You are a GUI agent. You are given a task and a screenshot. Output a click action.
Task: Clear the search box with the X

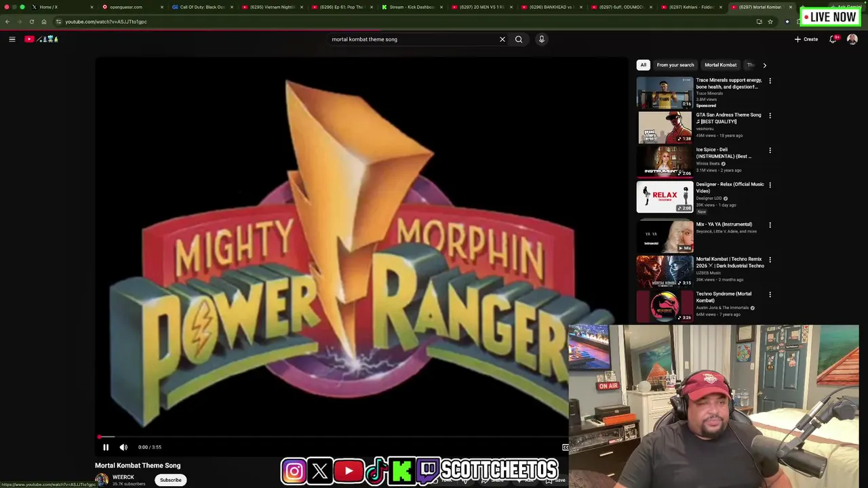pyautogui.click(x=502, y=39)
